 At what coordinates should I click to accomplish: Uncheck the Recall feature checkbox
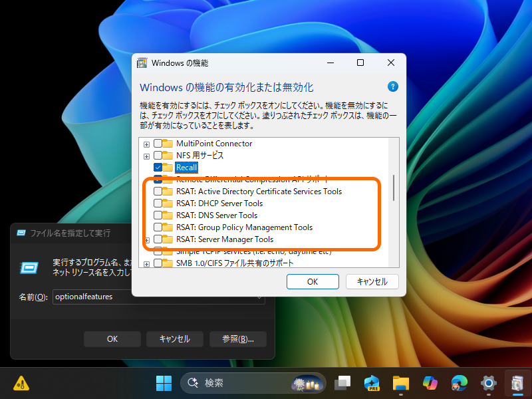[x=157, y=168]
